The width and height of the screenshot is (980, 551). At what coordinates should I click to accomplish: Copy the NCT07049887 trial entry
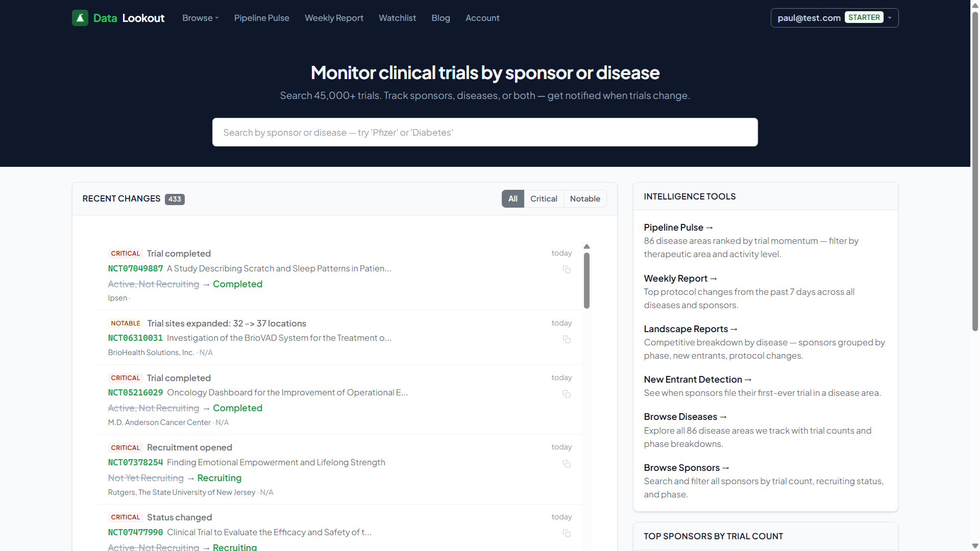(x=567, y=269)
